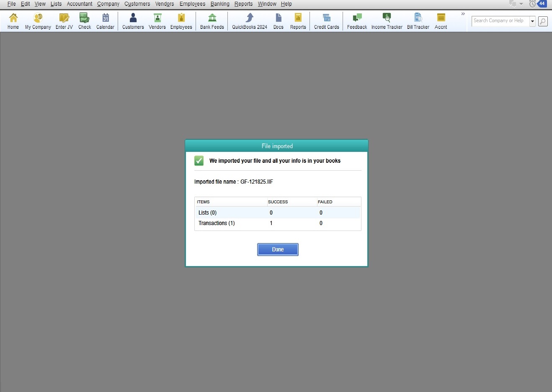
Task: Open Bank Feeds from toolbar
Action: pyautogui.click(x=212, y=21)
